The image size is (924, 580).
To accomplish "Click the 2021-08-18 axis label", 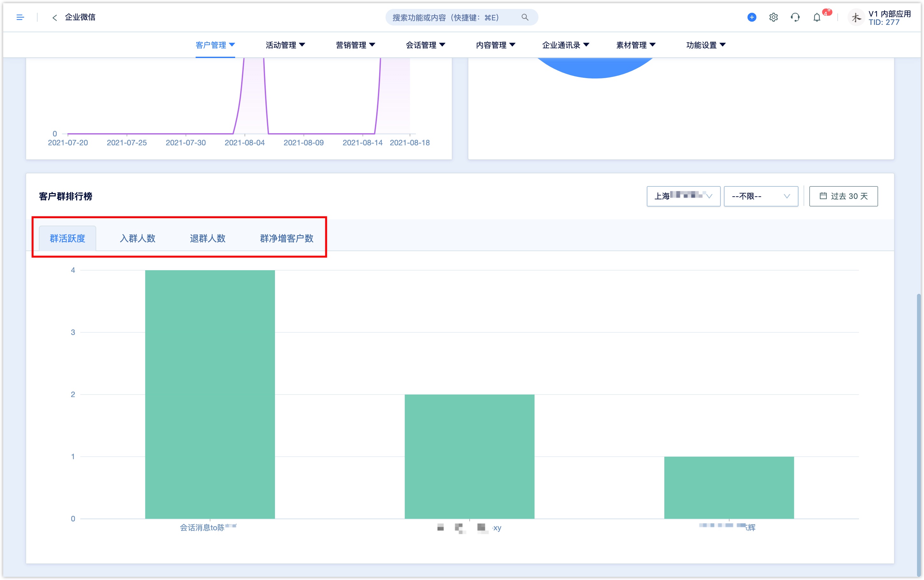I will [409, 143].
